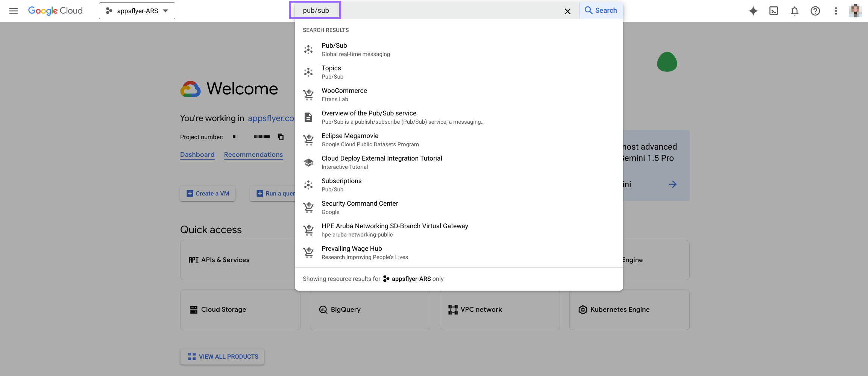The width and height of the screenshot is (868, 376).
Task: Choose Subscriptions search result
Action: click(x=341, y=185)
